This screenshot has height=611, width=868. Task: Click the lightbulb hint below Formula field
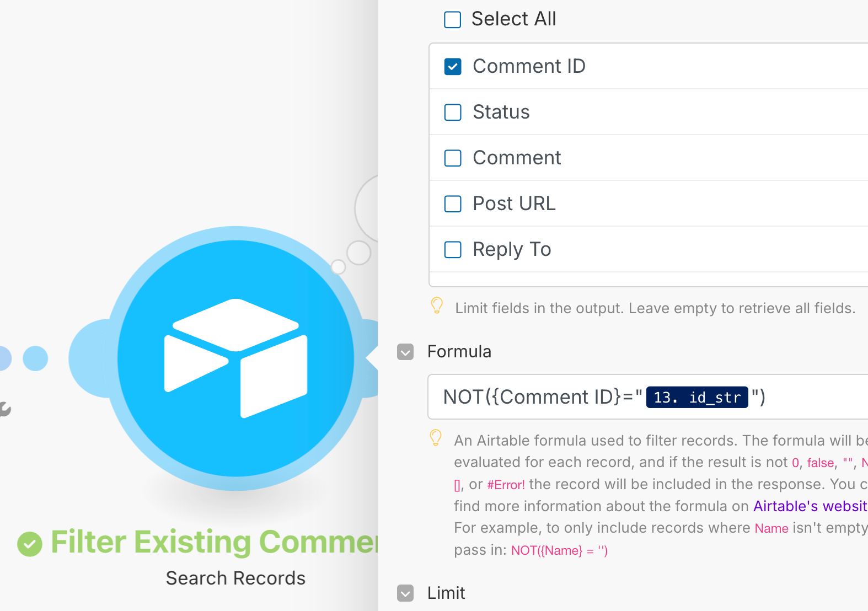436,438
